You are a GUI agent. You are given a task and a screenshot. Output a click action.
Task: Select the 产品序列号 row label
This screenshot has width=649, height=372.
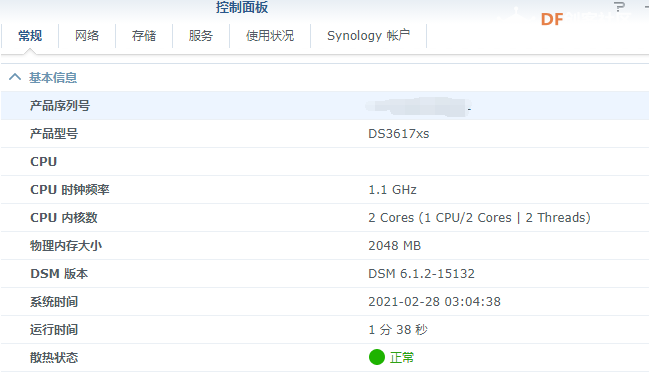coord(60,106)
